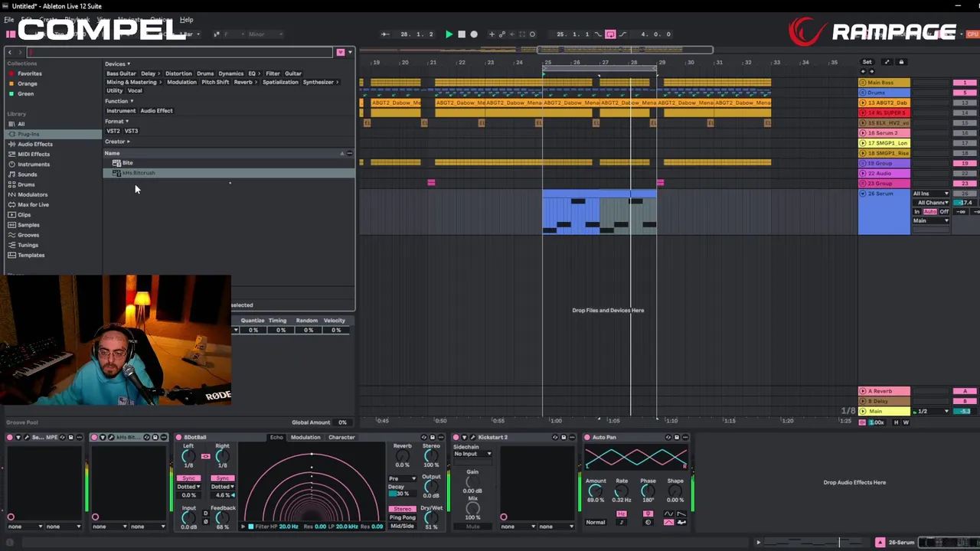Filter plug-ins by VST3 format

(132, 131)
